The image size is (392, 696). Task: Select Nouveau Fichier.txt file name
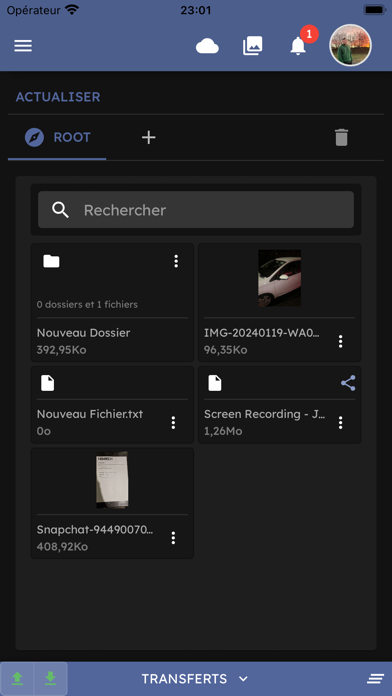click(90, 414)
